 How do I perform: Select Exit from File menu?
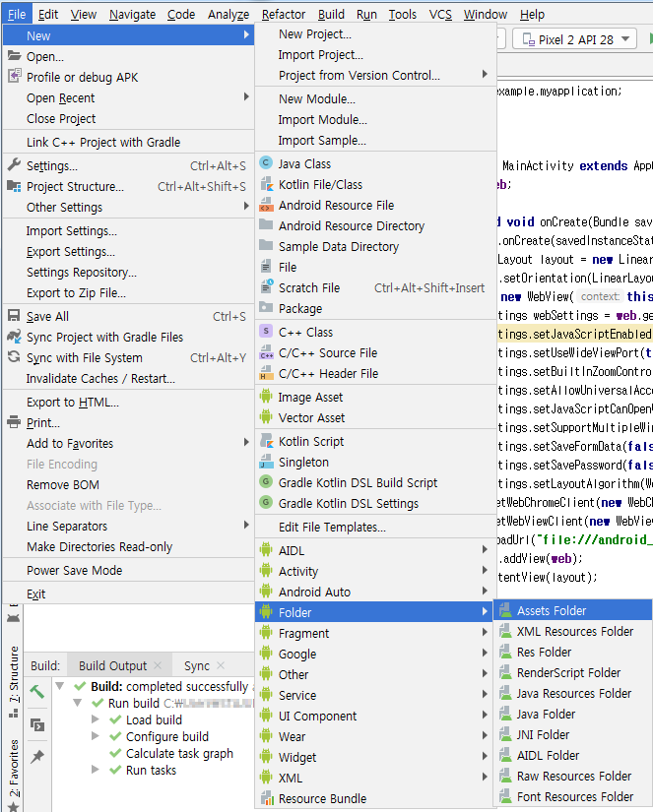coord(128,593)
